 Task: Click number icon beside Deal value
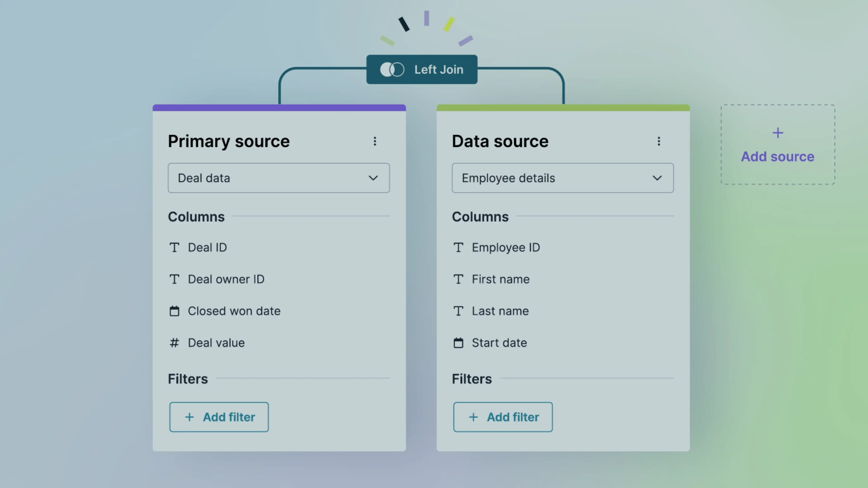coord(174,343)
